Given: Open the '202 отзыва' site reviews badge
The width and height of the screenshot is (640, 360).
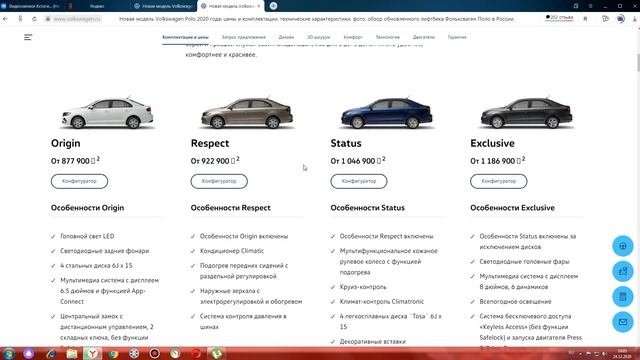Looking at the screenshot, I should tap(560, 18).
